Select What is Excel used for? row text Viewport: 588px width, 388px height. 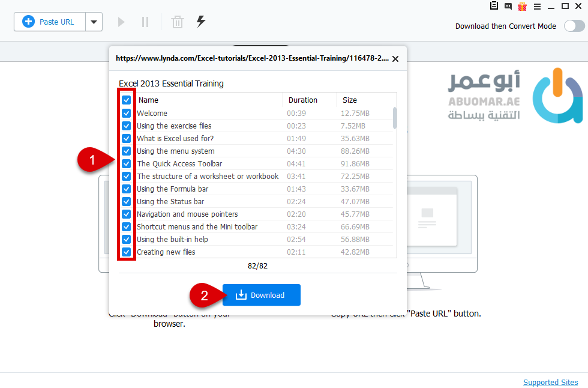click(175, 139)
